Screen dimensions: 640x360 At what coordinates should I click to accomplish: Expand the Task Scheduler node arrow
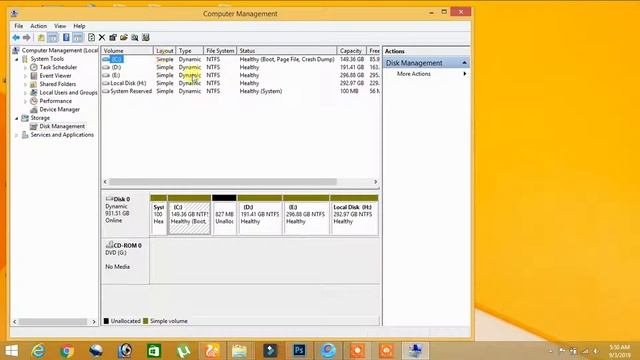25,67
